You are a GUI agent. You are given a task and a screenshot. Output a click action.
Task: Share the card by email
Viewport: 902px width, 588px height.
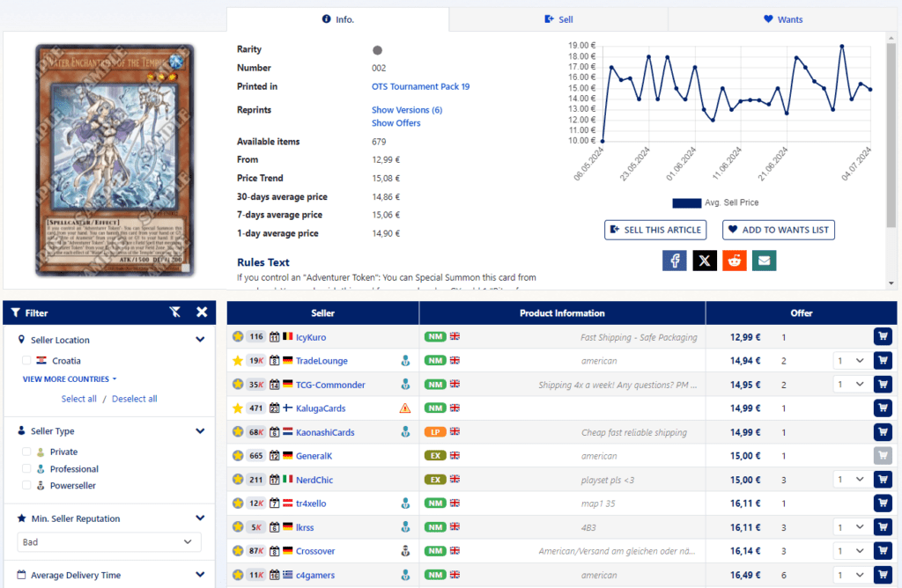point(764,261)
